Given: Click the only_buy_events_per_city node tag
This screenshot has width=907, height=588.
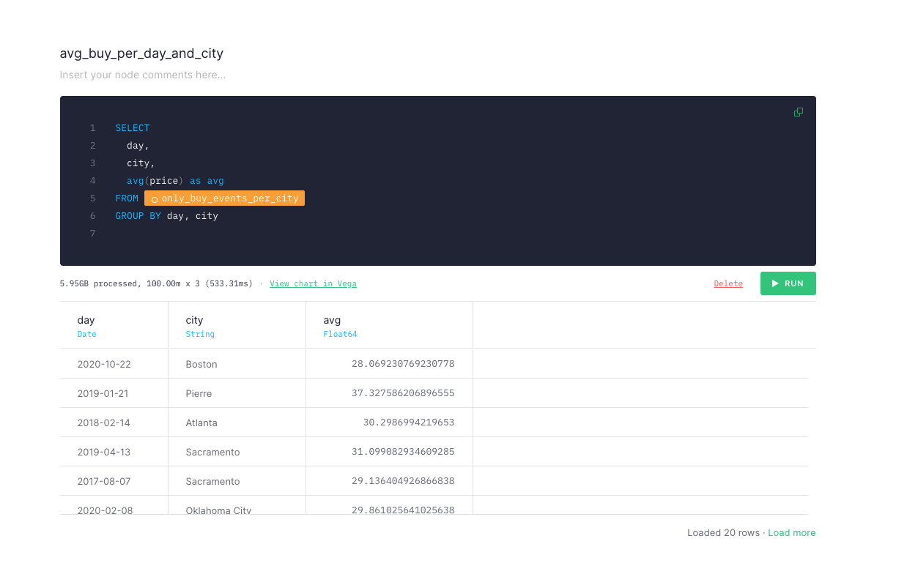Looking at the screenshot, I should 224,198.
